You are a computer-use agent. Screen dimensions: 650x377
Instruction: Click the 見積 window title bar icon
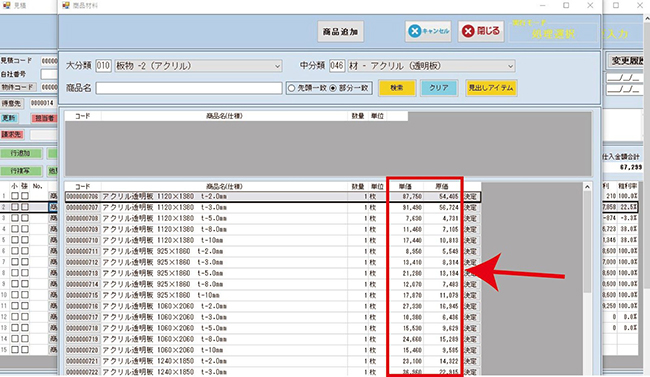7,5
